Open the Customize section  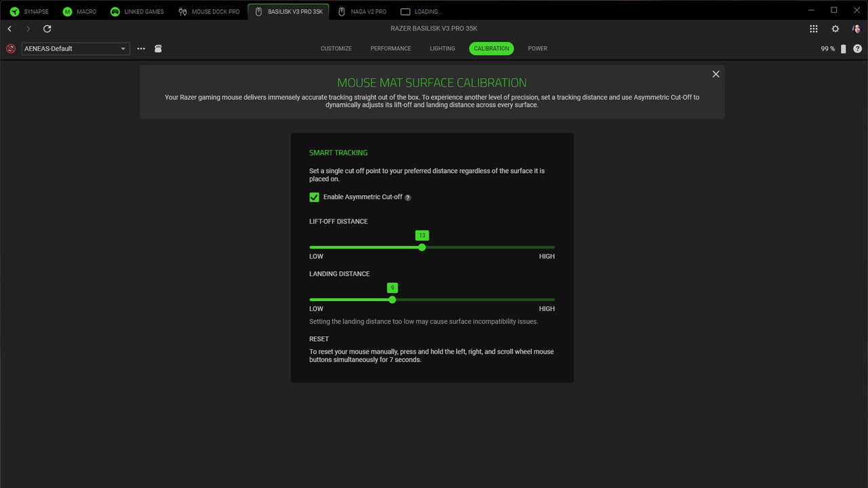click(336, 49)
